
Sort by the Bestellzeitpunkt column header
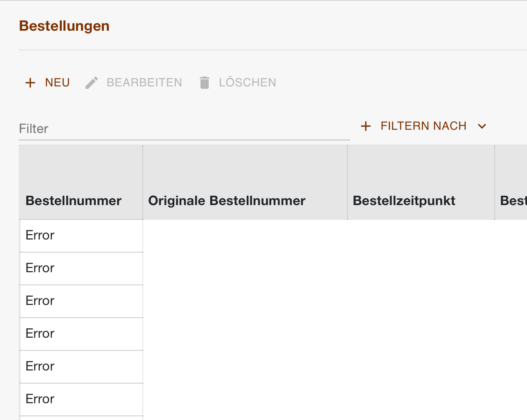[x=404, y=201]
